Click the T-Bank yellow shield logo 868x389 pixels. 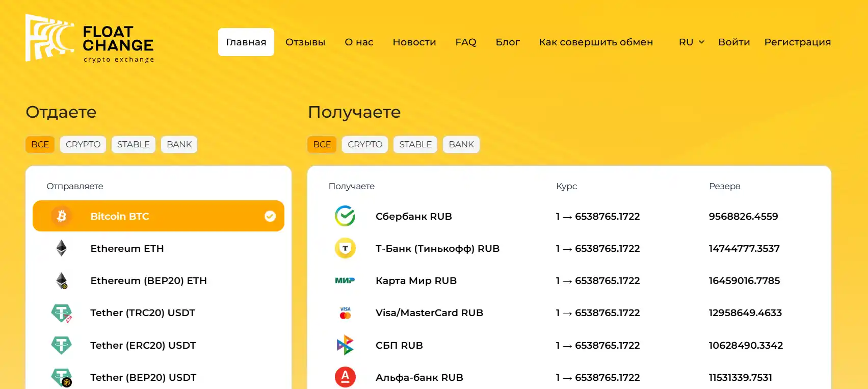click(345, 248)
